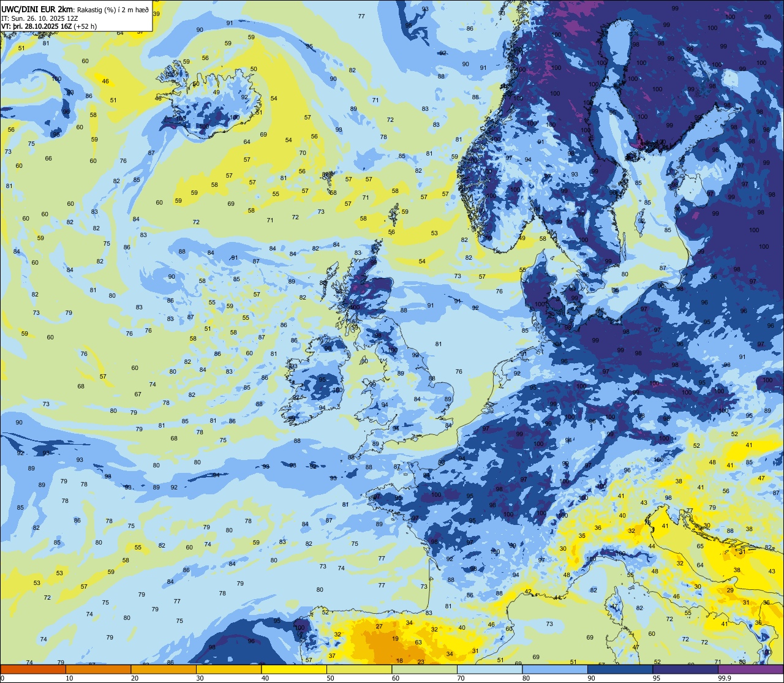Viewport: 784px width, 683px height.
Task: Click the purple legend swatch above 99.9
Action: (750, 669)
